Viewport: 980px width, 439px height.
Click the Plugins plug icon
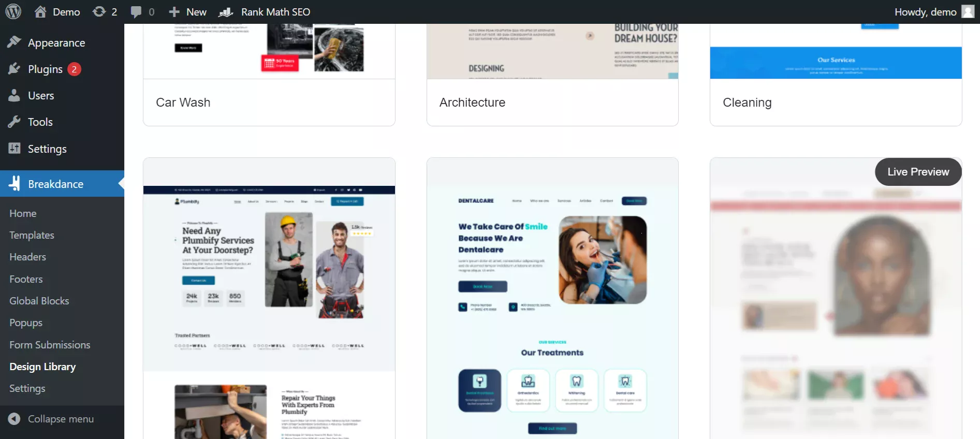coord(14,69)
